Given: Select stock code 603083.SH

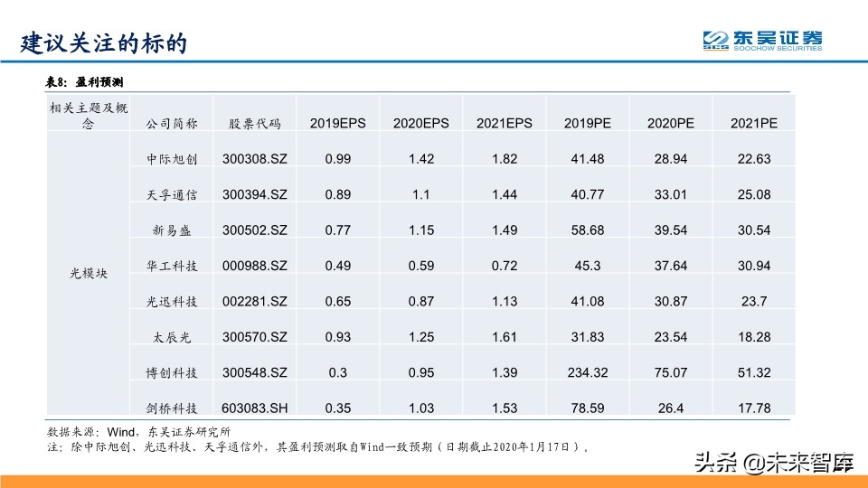Looking at the screenshot, I should (254, 408).
